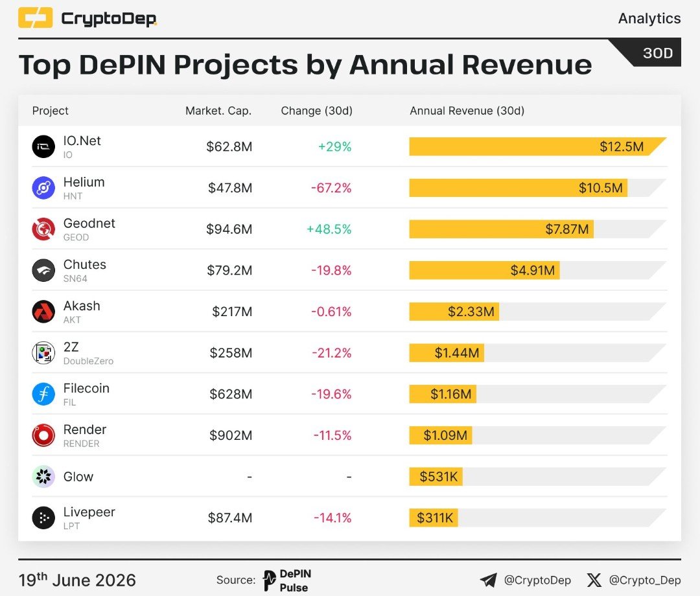Click the $217M market cap value

tap(232, 312)
